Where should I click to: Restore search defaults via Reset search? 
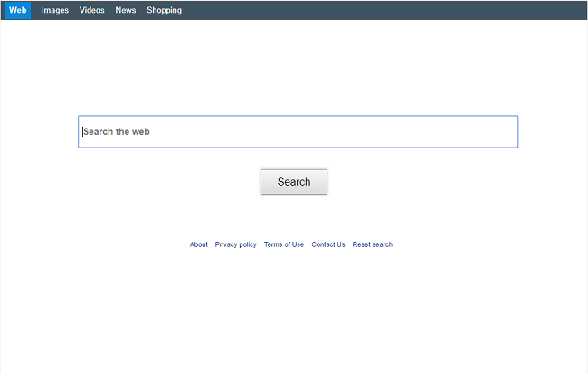pyautogui.click(x=373, y=244)
